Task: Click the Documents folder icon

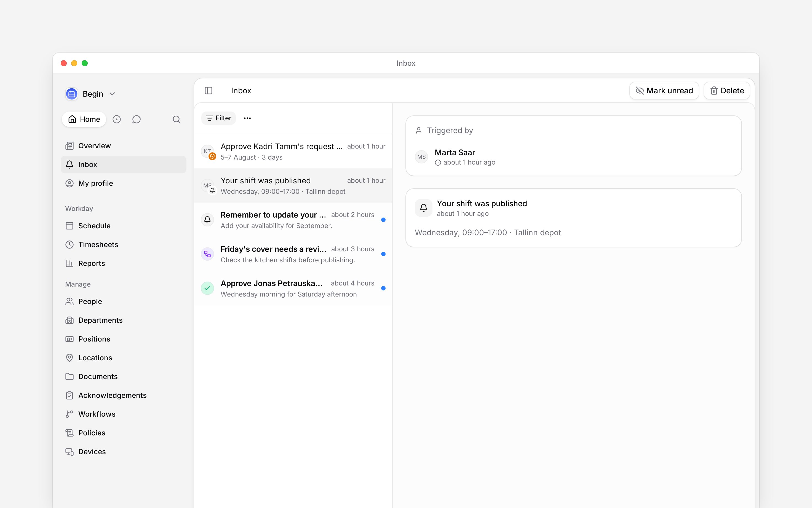Action: tap(70, 377)
